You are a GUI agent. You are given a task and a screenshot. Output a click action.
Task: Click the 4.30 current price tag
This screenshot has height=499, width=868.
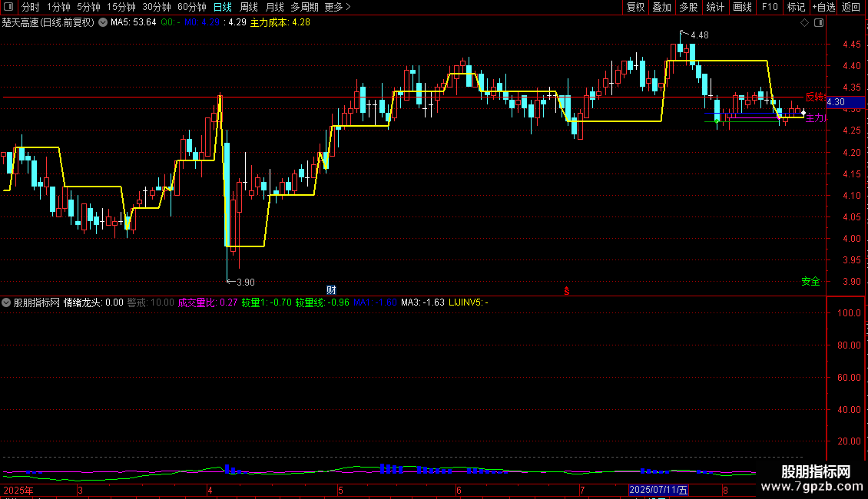845,102
